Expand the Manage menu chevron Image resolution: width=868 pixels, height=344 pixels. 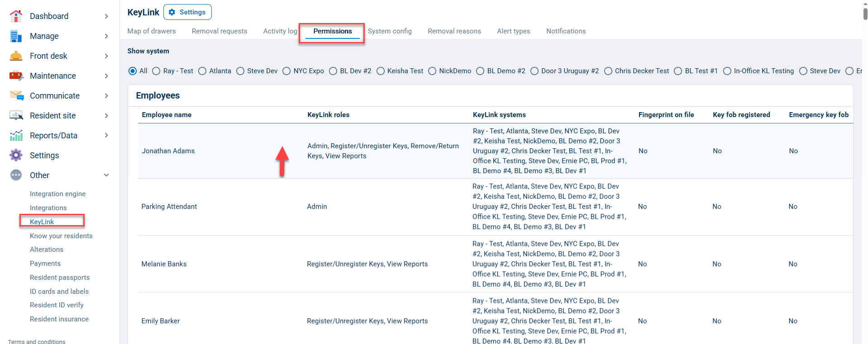[106, 36]
